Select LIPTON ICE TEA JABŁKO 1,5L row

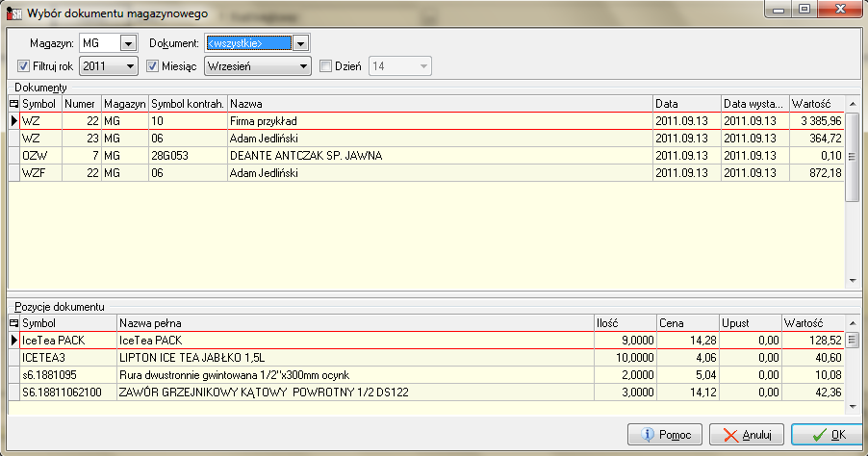(432, 358)
